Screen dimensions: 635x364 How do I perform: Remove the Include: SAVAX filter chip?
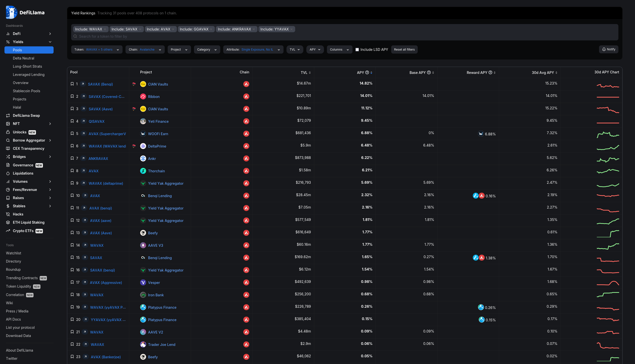140,29
